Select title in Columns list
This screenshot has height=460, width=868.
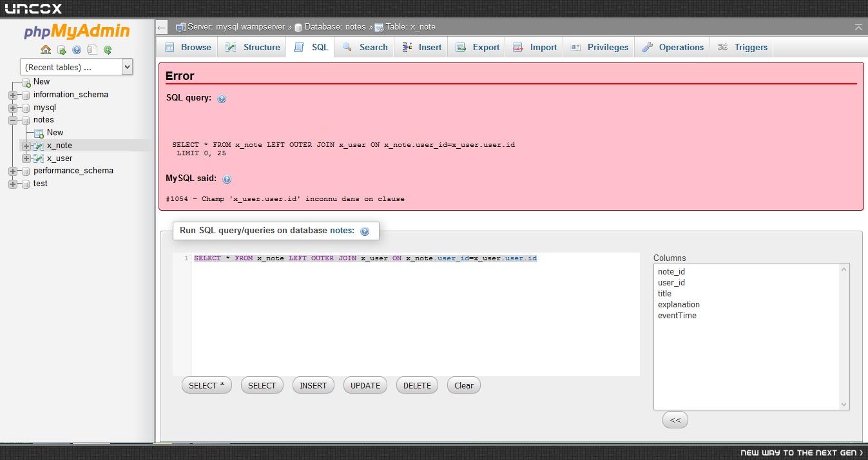(x=664, y=294)
